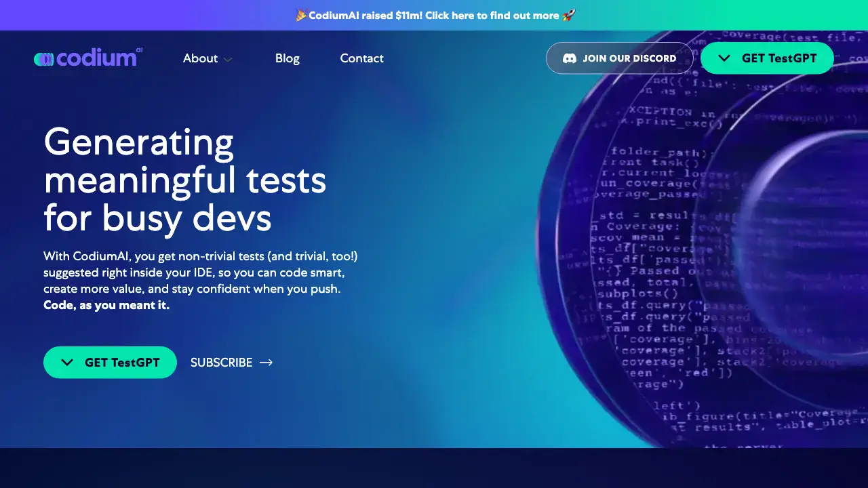Click the party popper emoji in the banner

[302, 15]
